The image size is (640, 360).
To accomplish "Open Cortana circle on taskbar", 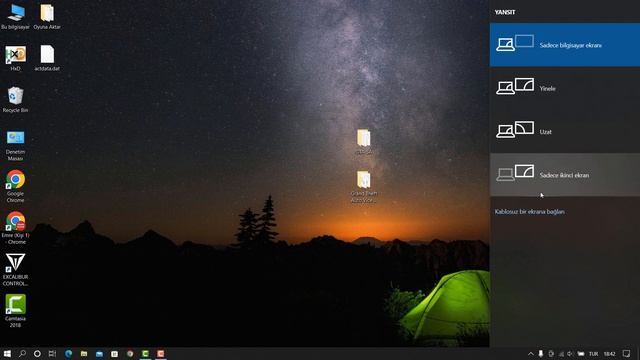I will point(37,353).
